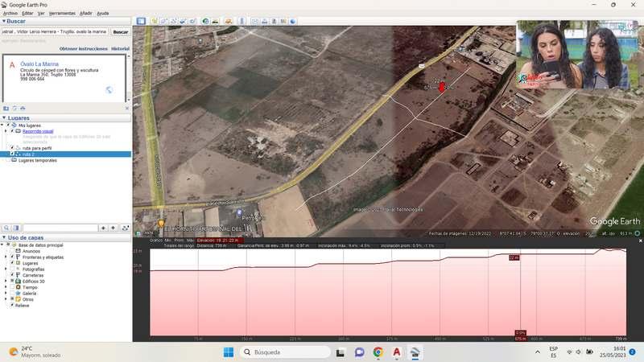Open the Ver menu
This screenshot has height=362, width=644.
pyautogui.click(x=41, y=13)
